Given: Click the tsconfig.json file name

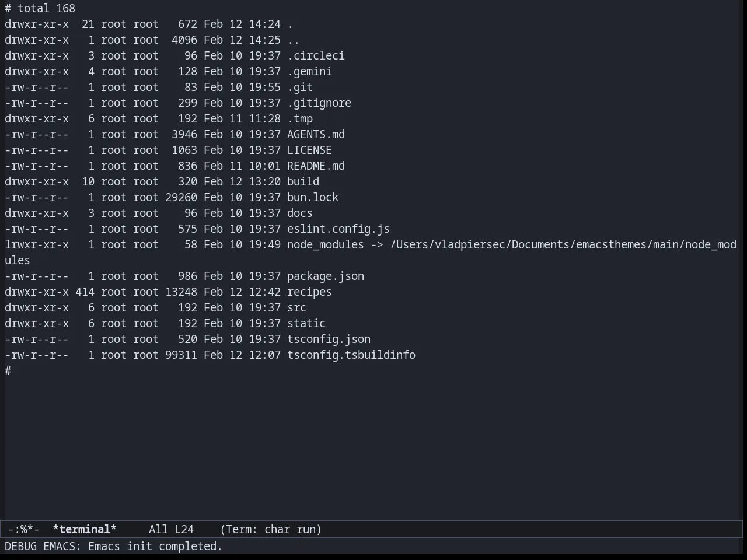Looking at the screenshot, I should coord(329,339).
